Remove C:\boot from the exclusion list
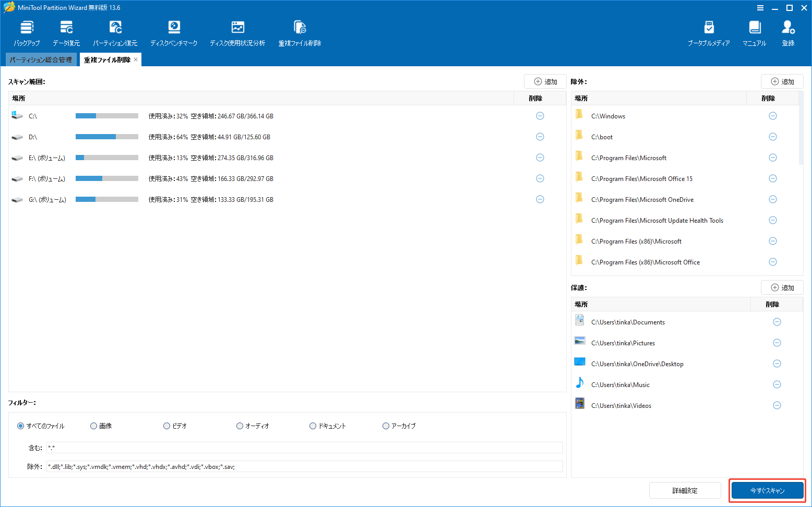 (x=773, y=137)
